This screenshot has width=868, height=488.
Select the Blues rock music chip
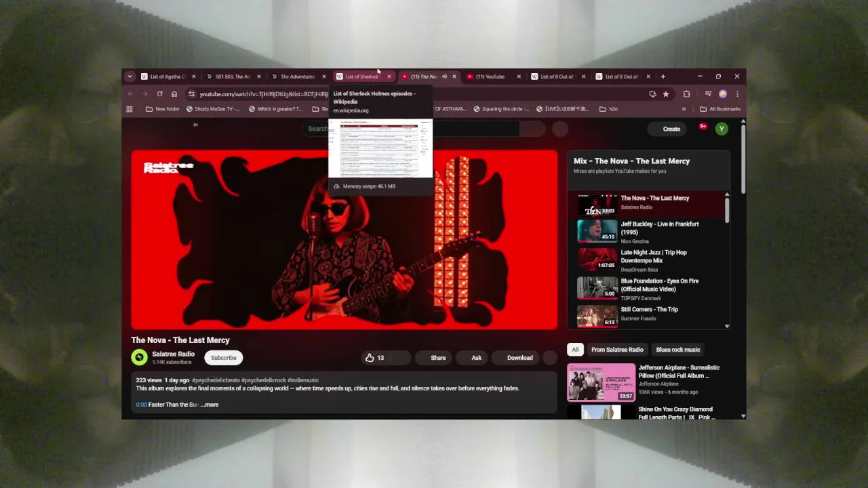[677, 350]
